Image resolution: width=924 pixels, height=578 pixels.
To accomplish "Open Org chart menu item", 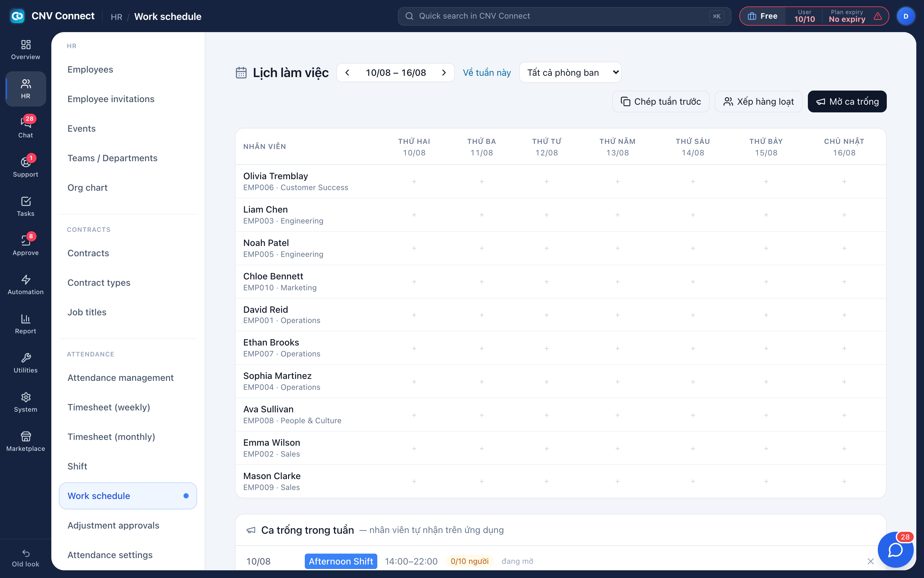I will (128, 188).
